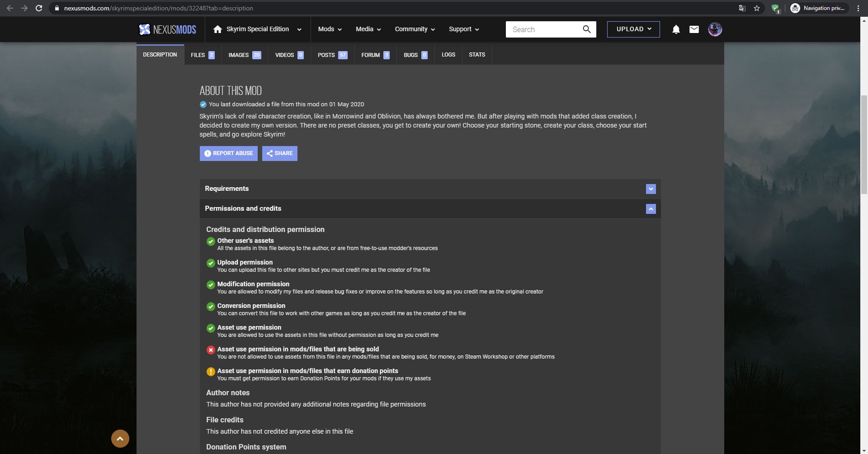Switch to the DESCRIPTION tab
The height and width of the screenshot is (454, 868).
point(160,55)
